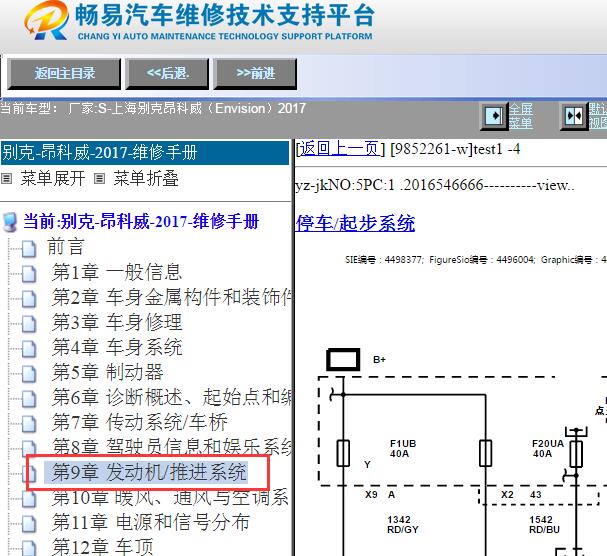Click the page icon beside 第8章

point(29,448)
